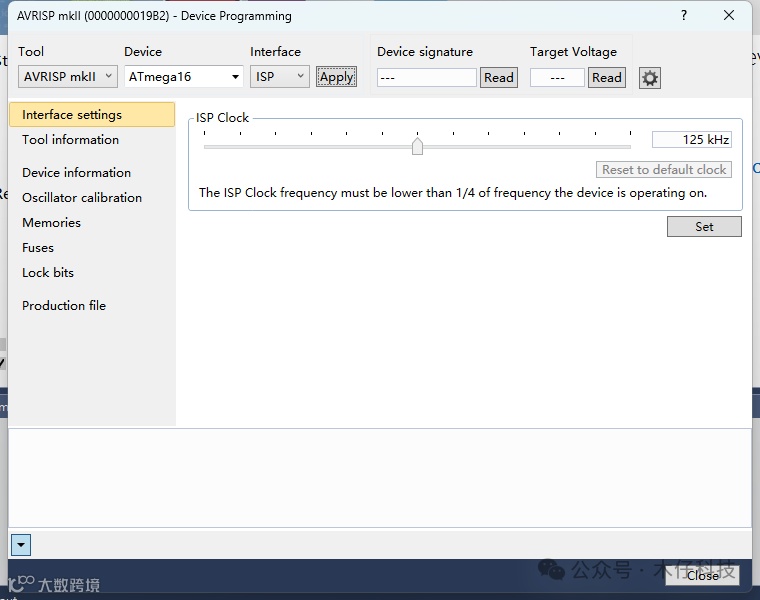This screenshot has width=760, height=600.
Task: Click the Target Voltage value field
Action: click(x=557, y=78)
